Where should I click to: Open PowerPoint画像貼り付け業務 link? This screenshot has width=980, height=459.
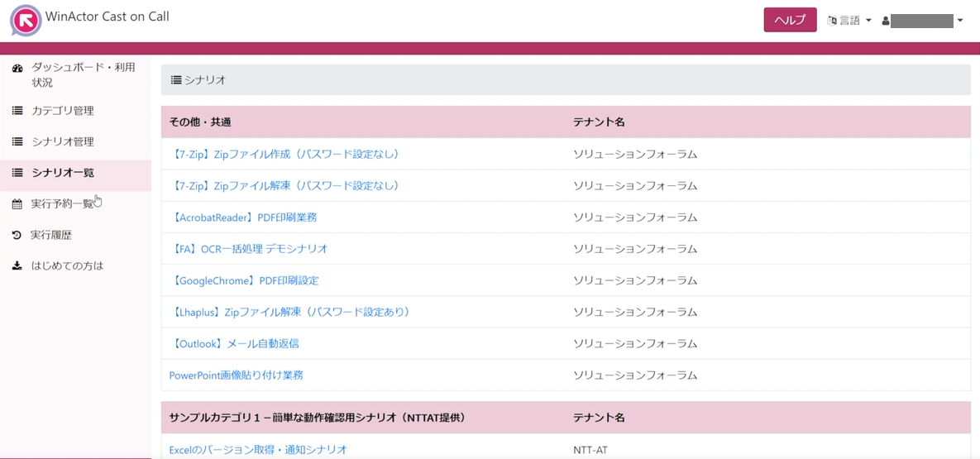coord(237,375)
